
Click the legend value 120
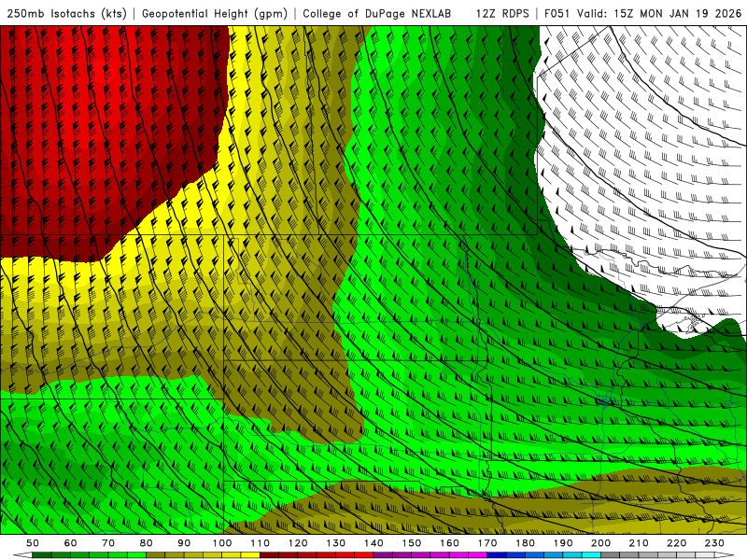298,543
